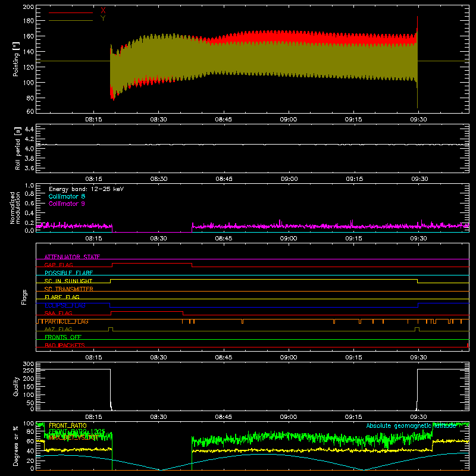Viewport: 476px width, 476px height.
Task: Click the '180' tick in Pointing panel
Action: [x=28, y=21]
